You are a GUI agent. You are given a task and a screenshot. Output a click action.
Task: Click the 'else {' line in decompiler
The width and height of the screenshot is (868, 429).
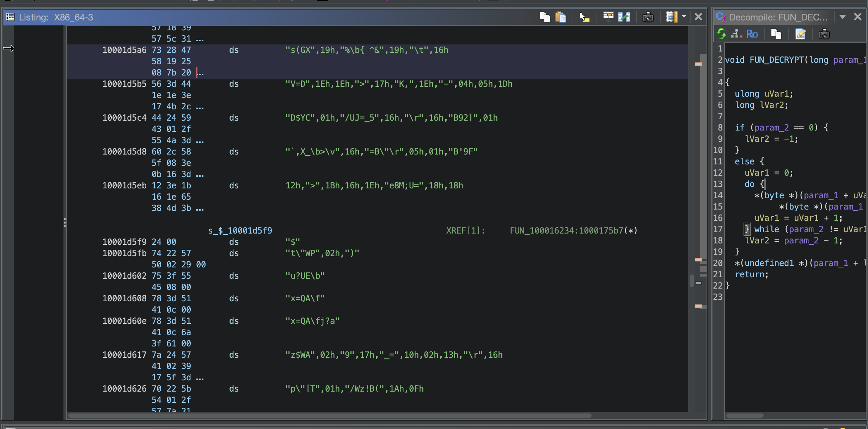click(x=749, y=162)
